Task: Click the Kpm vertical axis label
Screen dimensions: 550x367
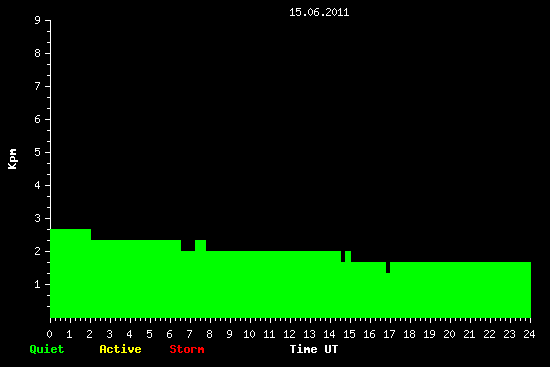Action: (12, 159)
